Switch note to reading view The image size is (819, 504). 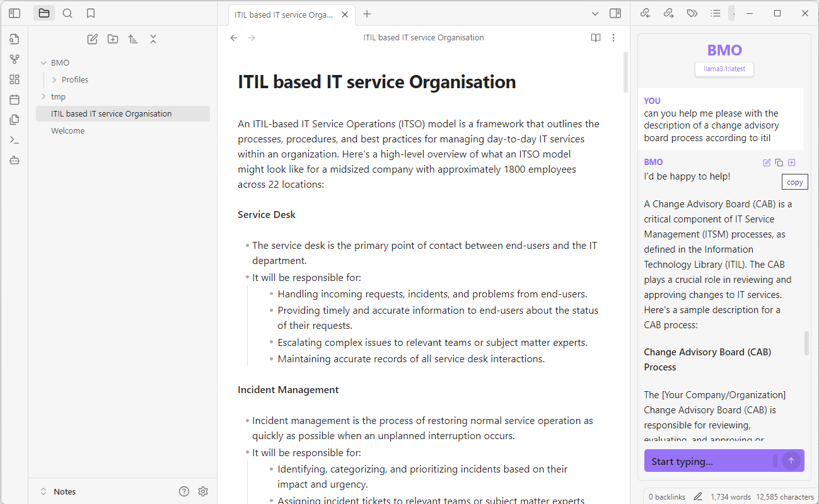coord(595,38)
